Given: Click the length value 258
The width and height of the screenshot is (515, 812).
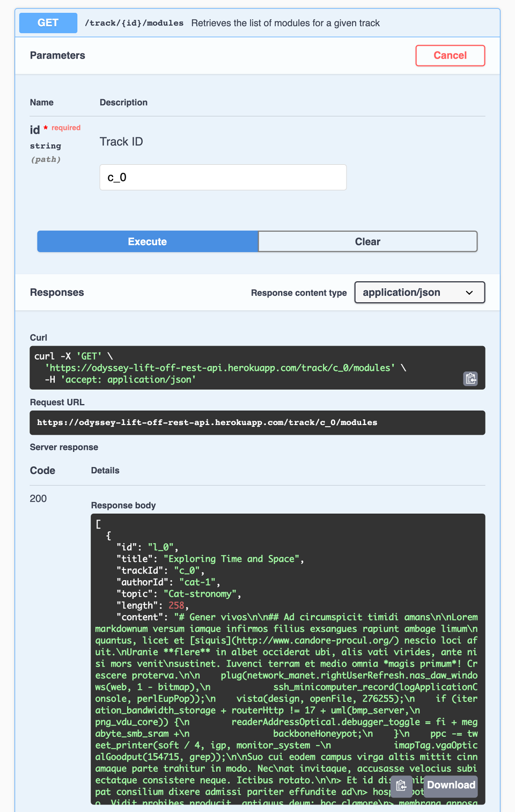Looking at the screenshot, I should (x=176, y=605).
